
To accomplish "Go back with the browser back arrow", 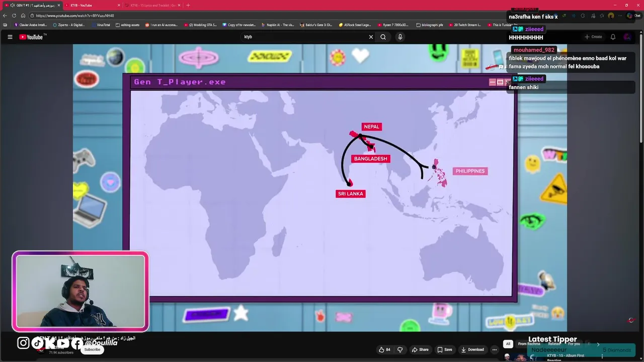I will (5, 16).
